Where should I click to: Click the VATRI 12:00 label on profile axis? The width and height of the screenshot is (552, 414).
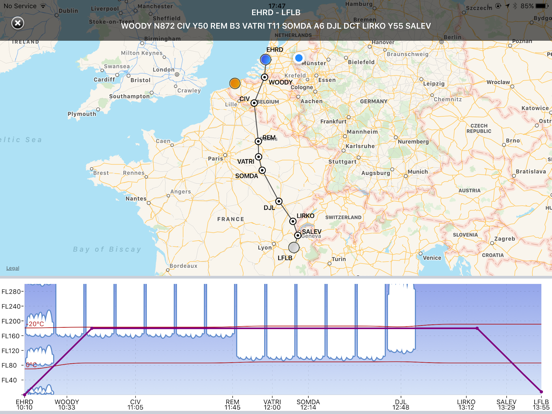click(x=272, y=404)
